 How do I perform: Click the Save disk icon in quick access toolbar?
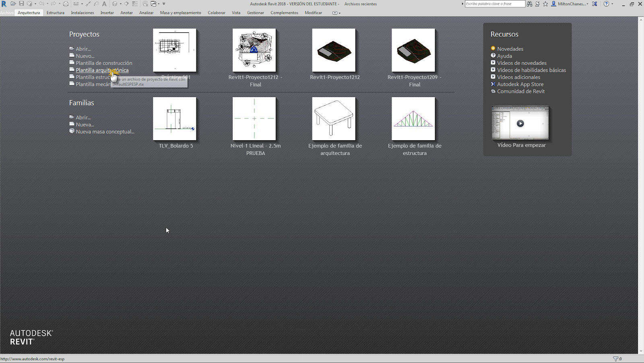click(x=21, y=4)
